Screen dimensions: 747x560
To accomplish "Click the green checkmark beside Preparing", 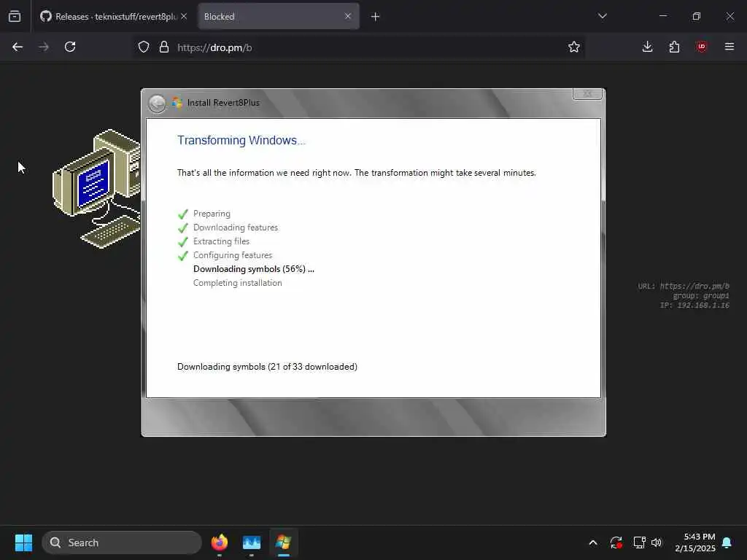I will (183, 214).
